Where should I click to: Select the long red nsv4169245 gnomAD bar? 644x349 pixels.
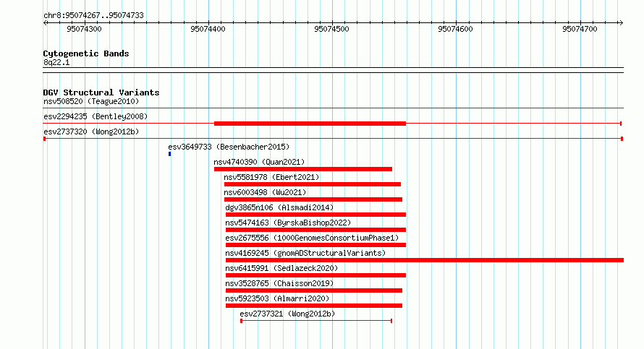pos(425,260)
